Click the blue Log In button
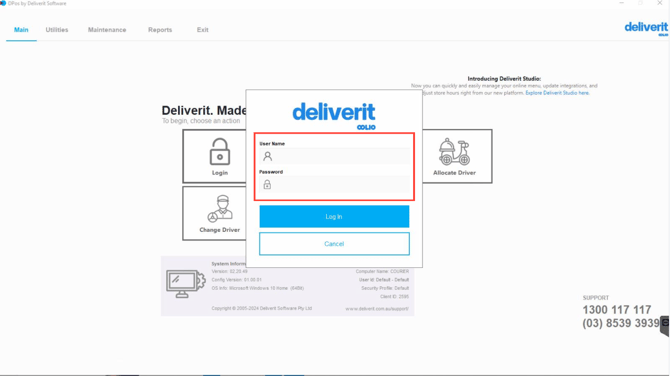670x376 pixels. pyautogui.click(x=334, y=217)
